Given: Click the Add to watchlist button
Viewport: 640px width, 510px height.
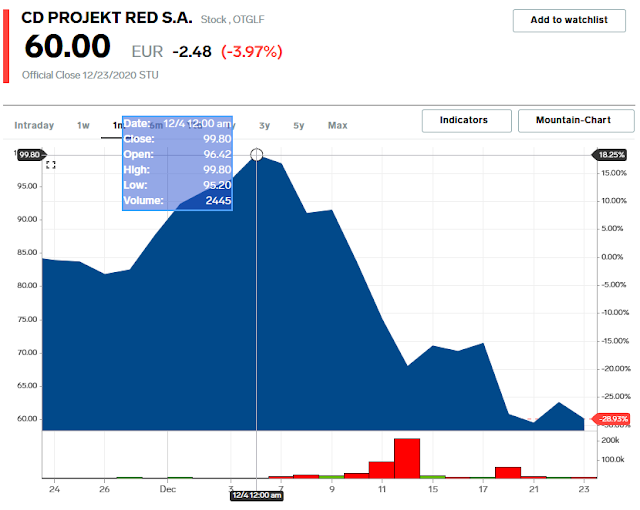Looking at the screenshot, I should [569, 20].
